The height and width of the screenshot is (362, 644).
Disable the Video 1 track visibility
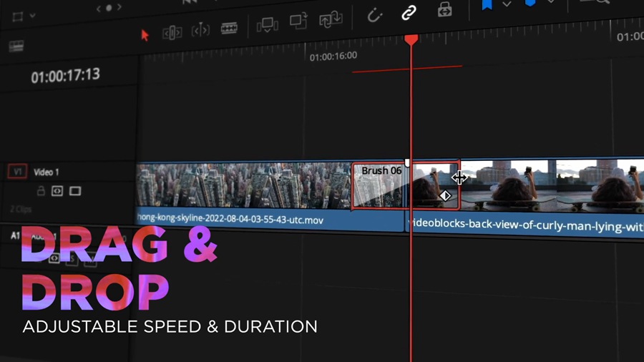click(74, 191)
